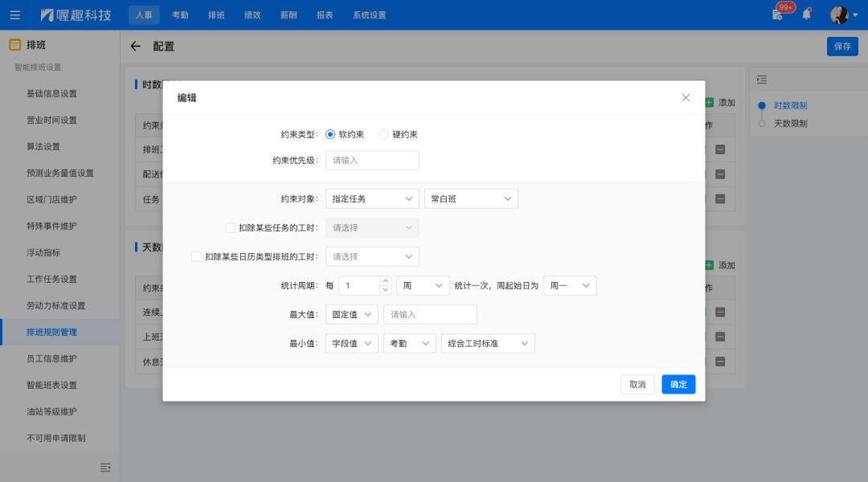
Task: Open the 薪酬 top menu item
Action: pos(289,15)
